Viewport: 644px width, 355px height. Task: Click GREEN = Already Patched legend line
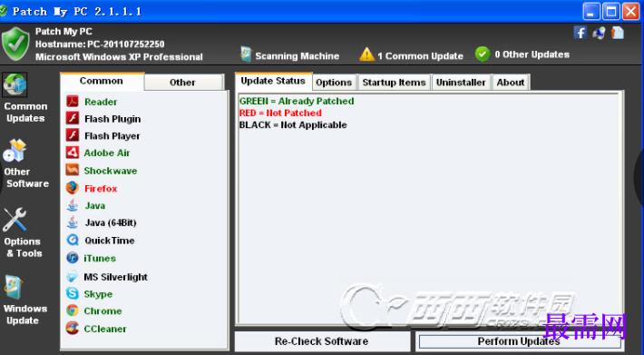297,101
